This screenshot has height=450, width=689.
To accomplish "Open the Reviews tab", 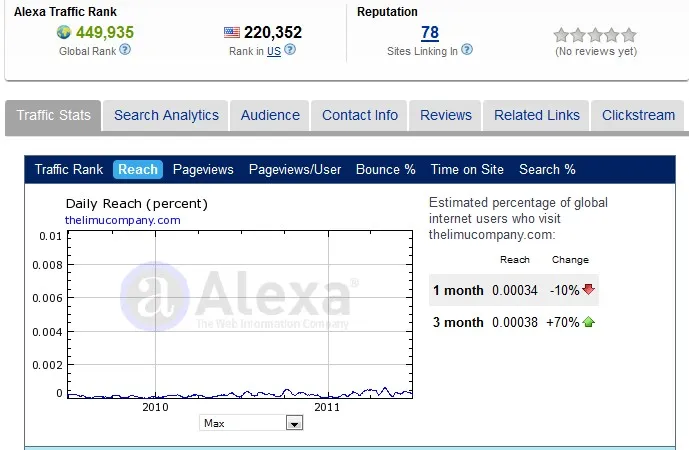I will point(446,115).
